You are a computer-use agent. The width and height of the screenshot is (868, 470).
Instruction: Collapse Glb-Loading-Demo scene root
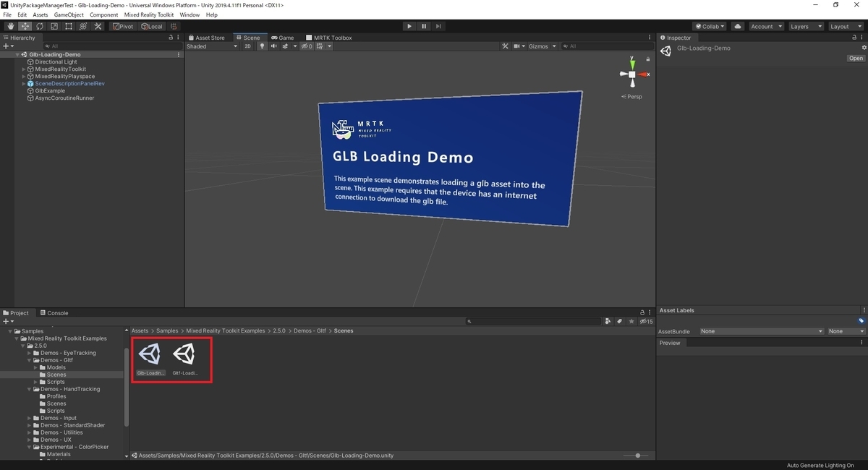point(17,55)
